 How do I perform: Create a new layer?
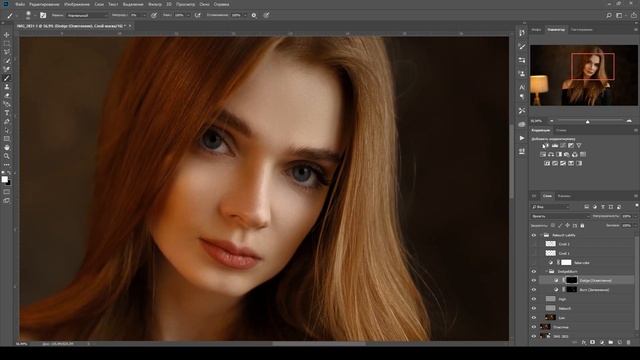620,342
